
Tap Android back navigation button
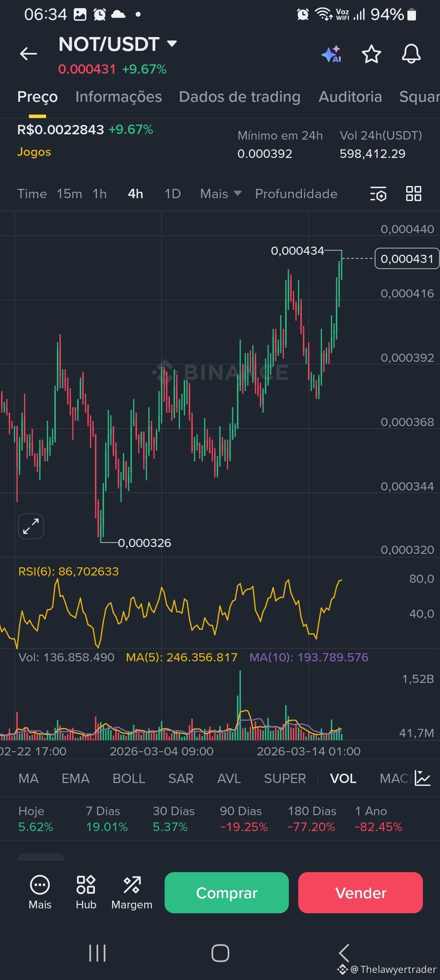(x=344, y=953)
